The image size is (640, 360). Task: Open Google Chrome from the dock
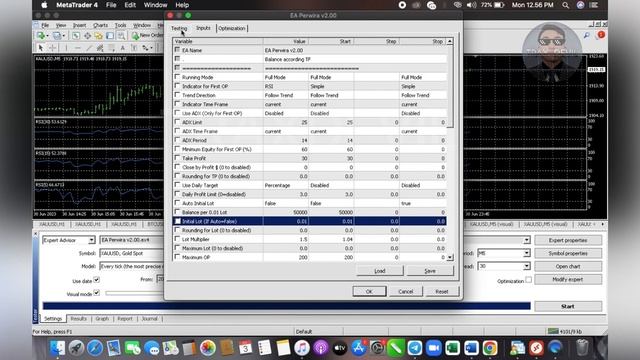click(490, 348)
